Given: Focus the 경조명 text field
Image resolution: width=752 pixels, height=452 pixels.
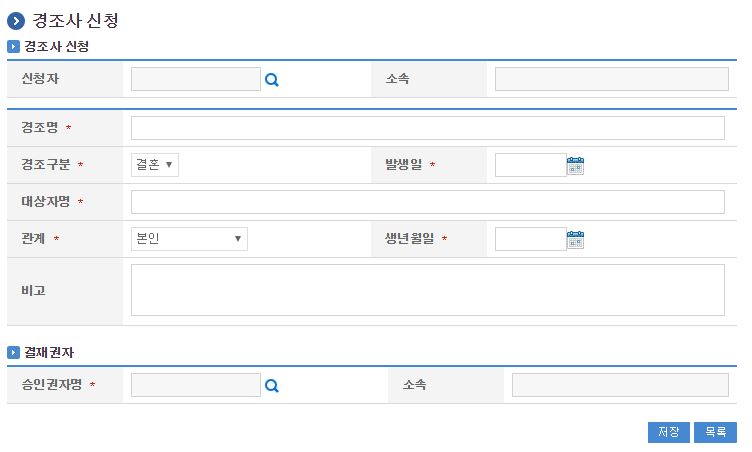Looking at the screenshot, I should [427, 128].
